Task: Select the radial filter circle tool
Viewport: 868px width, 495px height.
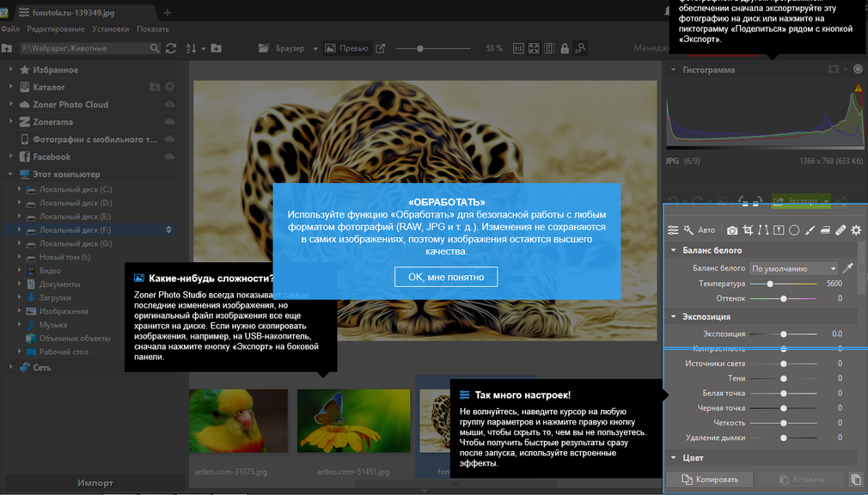Action: click(x=794, y=230)
